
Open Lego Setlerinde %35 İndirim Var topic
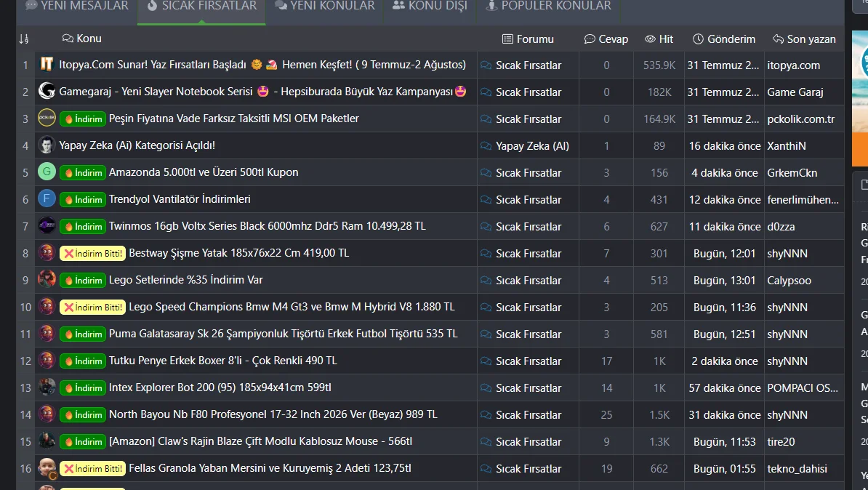(x=185, y=280)
